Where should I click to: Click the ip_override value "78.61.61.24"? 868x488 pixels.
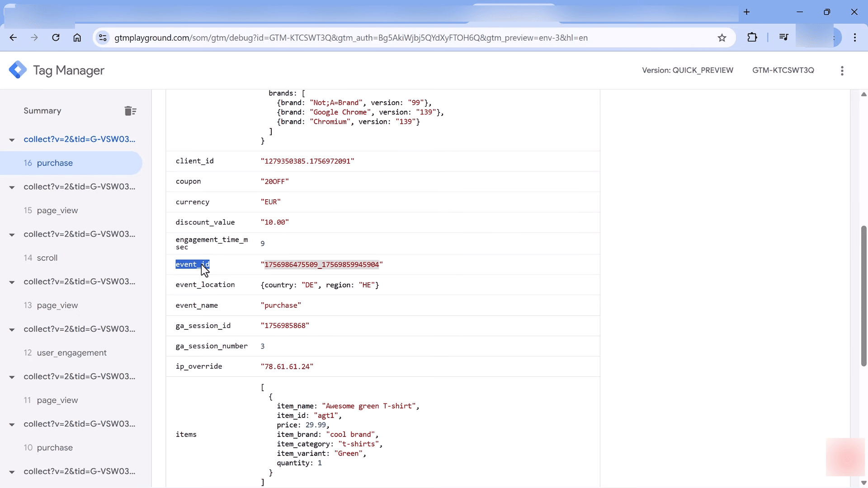point(287,366)
